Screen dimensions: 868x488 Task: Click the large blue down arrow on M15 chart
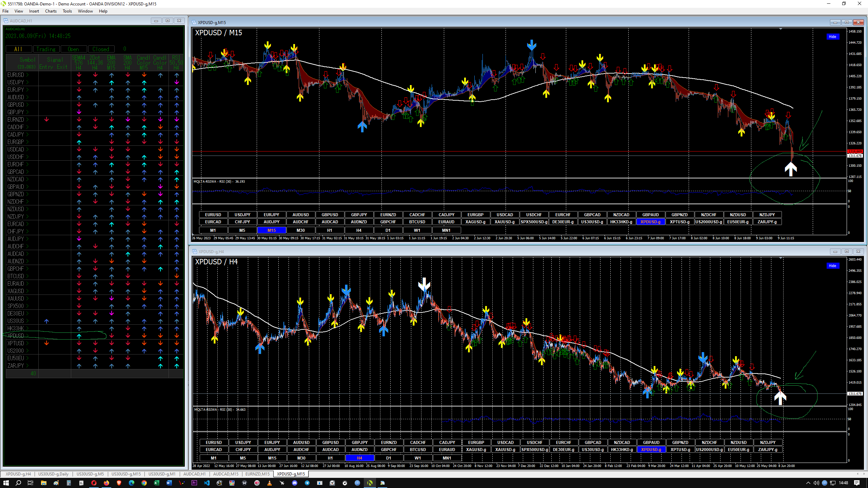(x=531, y=45)
